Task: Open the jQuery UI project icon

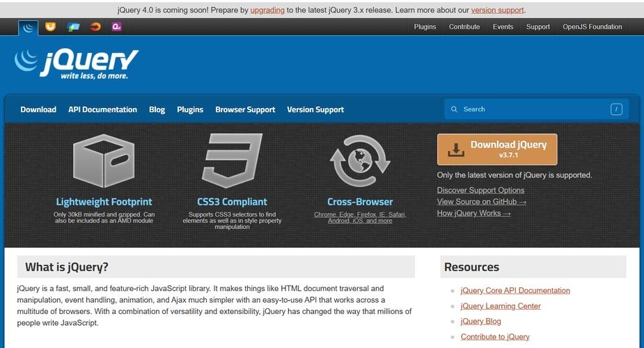Action: 50,27
